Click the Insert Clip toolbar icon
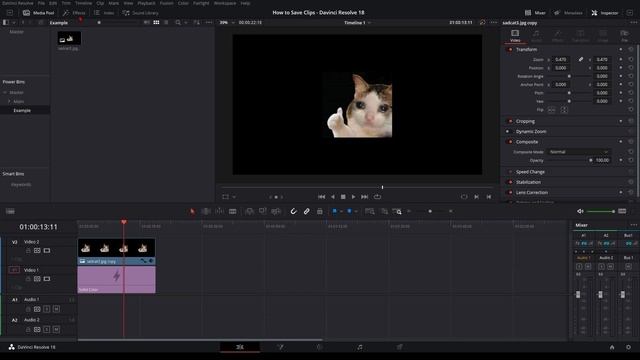 point(249,211)
